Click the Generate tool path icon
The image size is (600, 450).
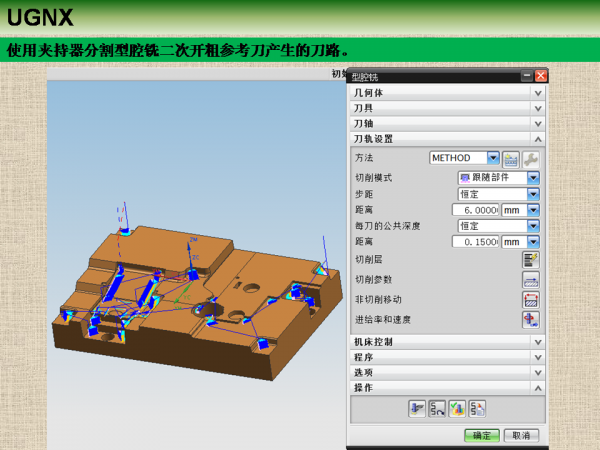pos(417,409)
